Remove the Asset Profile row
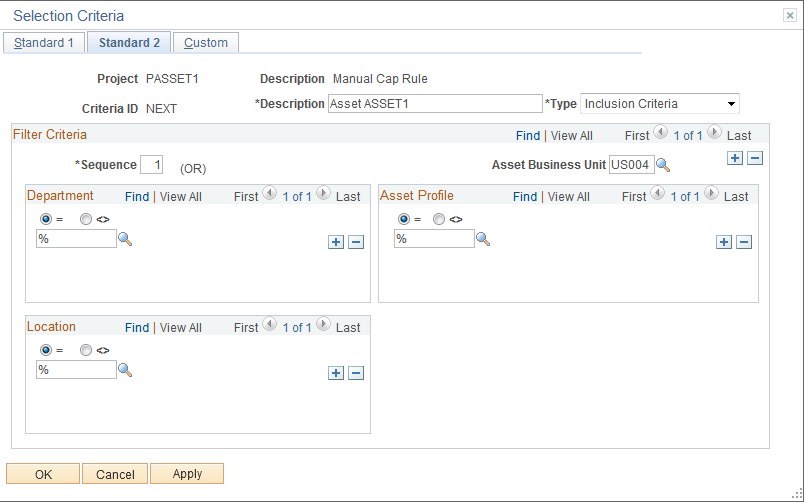 (x=744, y=242)
